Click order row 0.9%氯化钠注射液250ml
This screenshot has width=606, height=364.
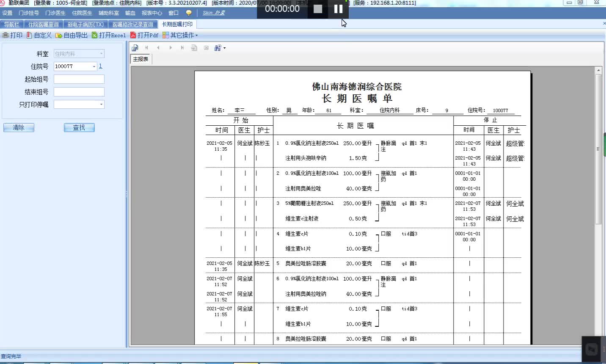[312, 143]
